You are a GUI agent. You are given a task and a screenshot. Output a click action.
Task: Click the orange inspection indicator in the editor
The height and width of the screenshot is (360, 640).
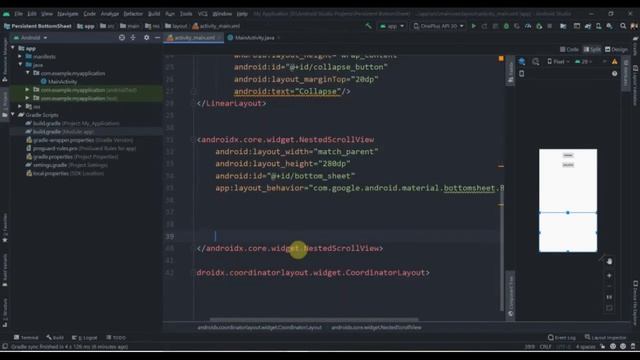click(x=501, y=59)
